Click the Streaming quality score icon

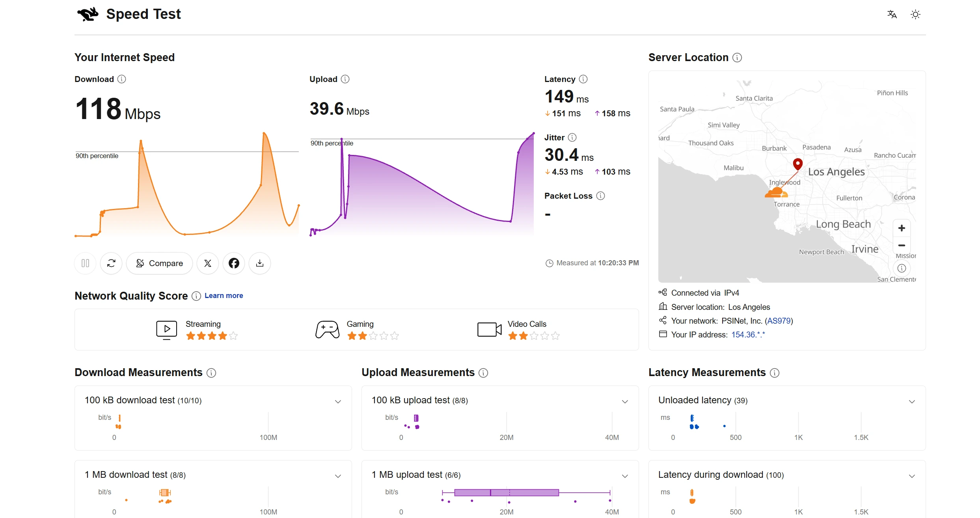click(x=166, y=330)
